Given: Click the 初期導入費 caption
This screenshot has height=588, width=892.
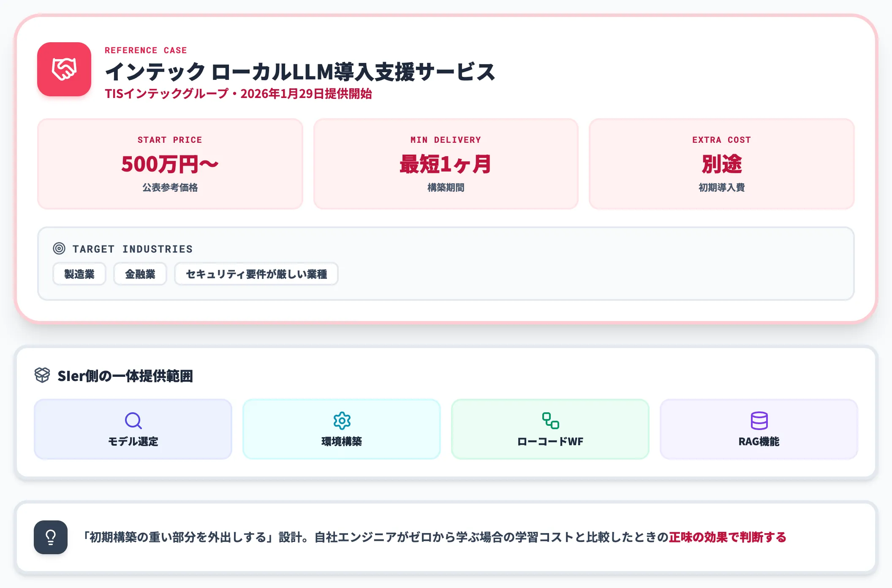Looking at the screenshot, I should tap(722, 188).
